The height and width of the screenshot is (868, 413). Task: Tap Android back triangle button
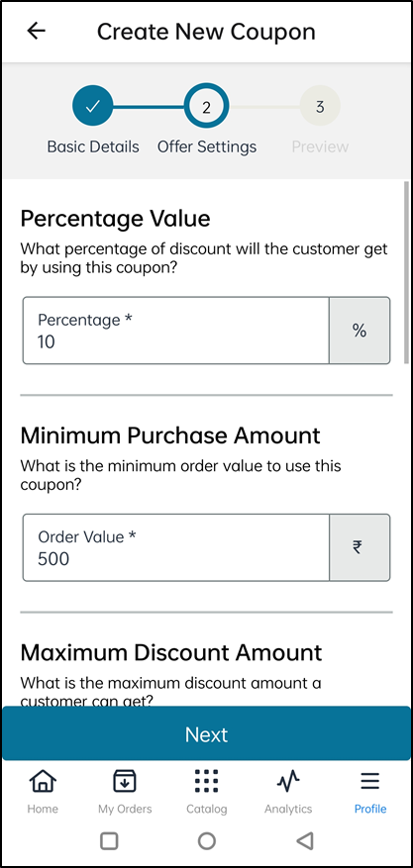click(x=304, y=840)
